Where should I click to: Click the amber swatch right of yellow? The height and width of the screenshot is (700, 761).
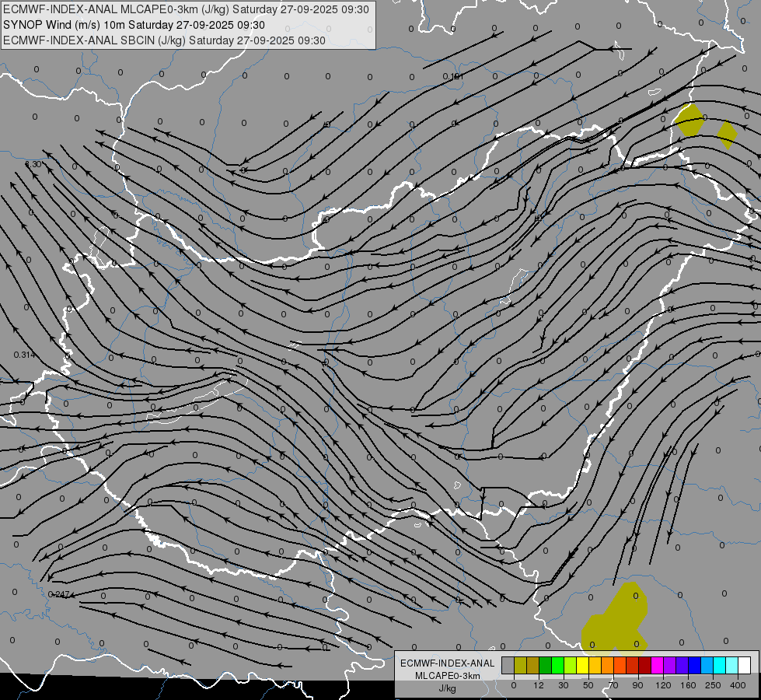coord(595,665)
